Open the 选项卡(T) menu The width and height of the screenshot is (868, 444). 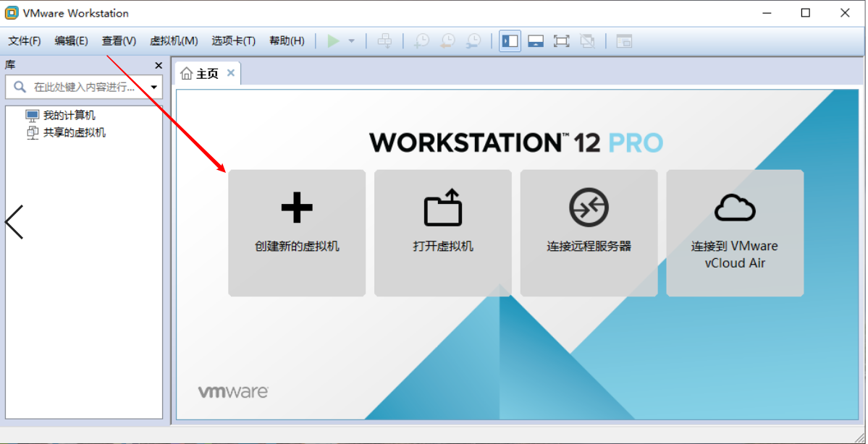pyautogui.click(x=234, y=41)
